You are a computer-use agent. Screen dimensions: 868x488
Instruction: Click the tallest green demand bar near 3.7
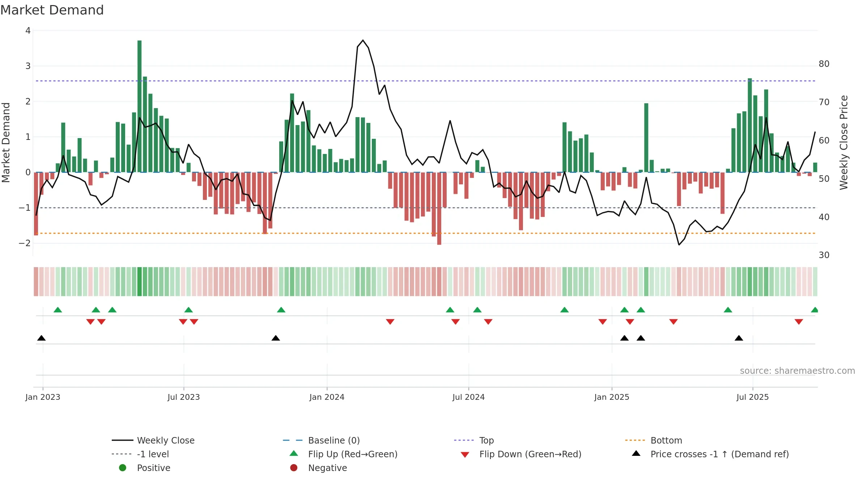[x=140, y=106]
